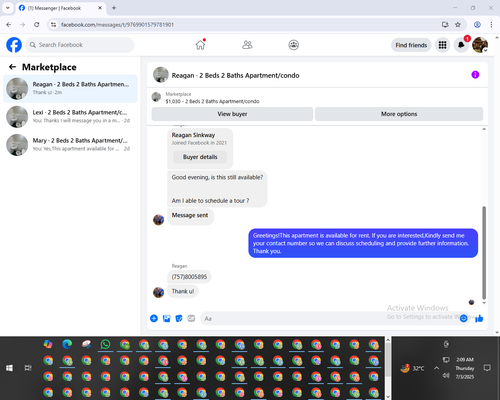The height and width of the screenshot is (400, 500).
Task: Open the emoji picker in message box
Action: 463,318
